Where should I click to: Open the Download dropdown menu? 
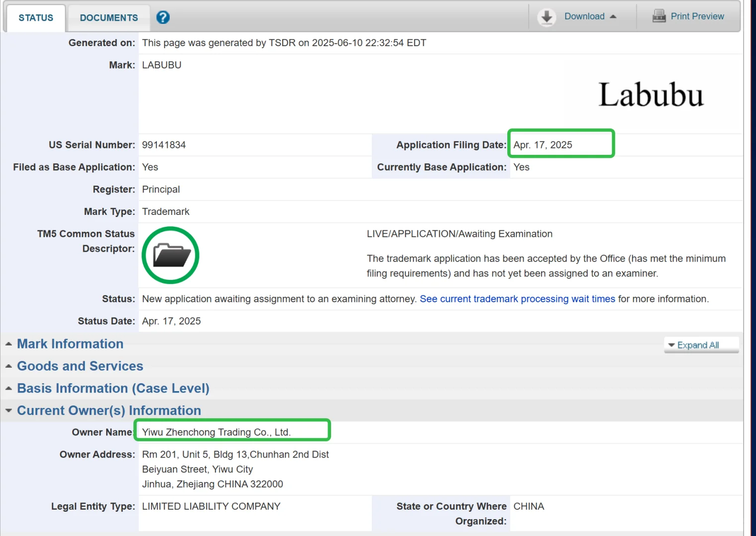pyautogui.click(x=590, y=16)
